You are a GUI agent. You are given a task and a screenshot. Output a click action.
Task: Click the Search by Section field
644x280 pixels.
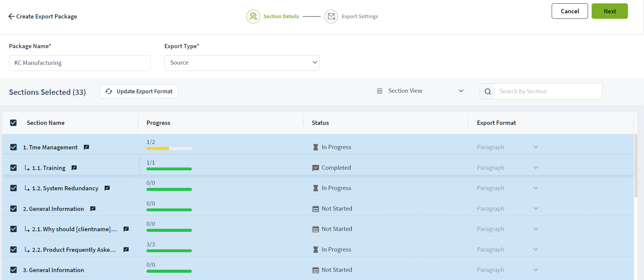[x=548, y=92]
